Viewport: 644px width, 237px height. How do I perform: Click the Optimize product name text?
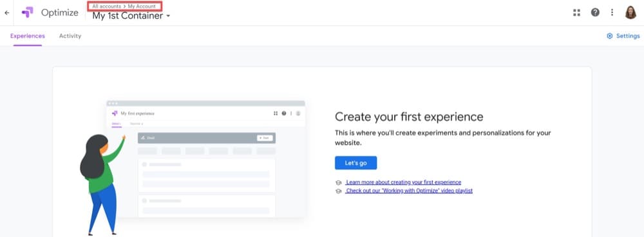click(x=59, y=13)
